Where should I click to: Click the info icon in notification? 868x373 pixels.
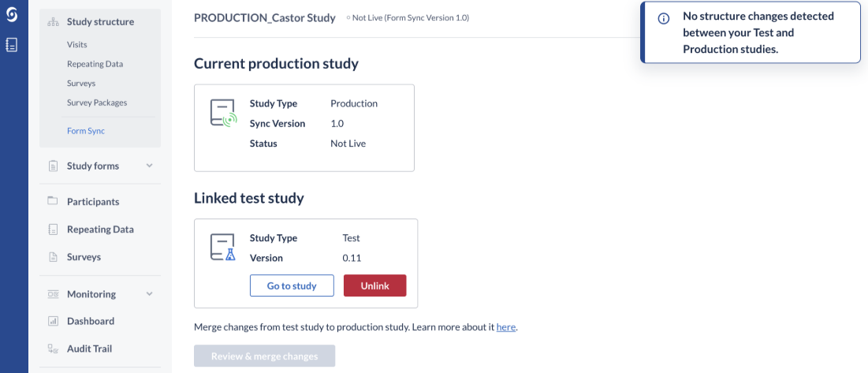664,19
